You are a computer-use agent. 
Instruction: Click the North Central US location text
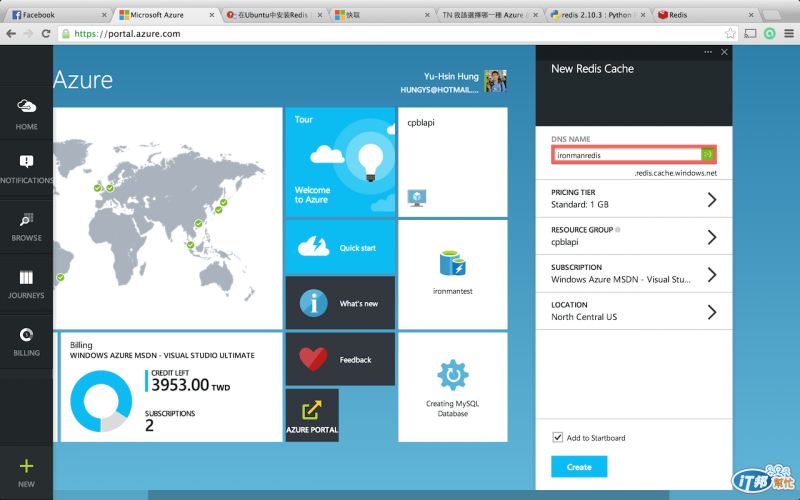[x=584, y=317]
